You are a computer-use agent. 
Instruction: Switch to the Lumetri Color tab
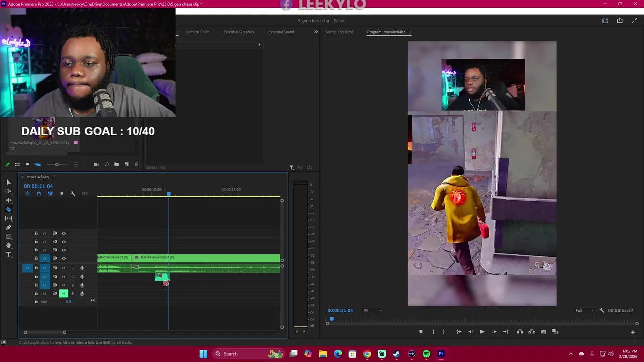[197, 32]
